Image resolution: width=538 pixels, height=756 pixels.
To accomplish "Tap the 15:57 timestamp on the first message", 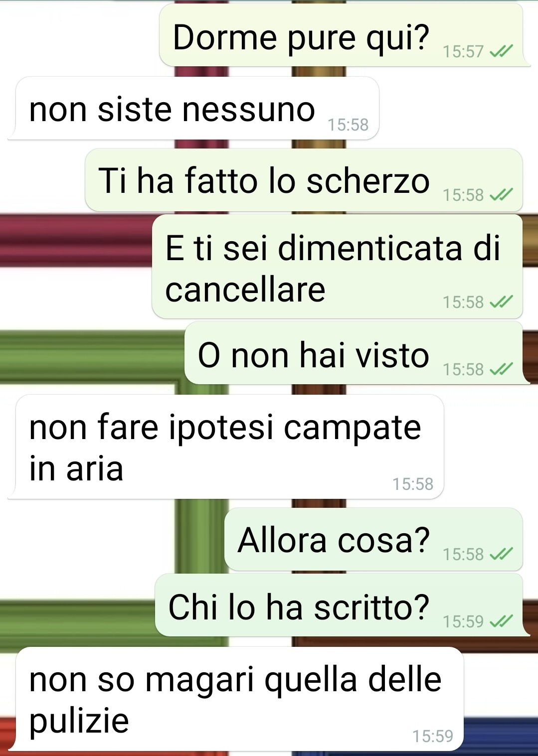I will coord(463,51).
